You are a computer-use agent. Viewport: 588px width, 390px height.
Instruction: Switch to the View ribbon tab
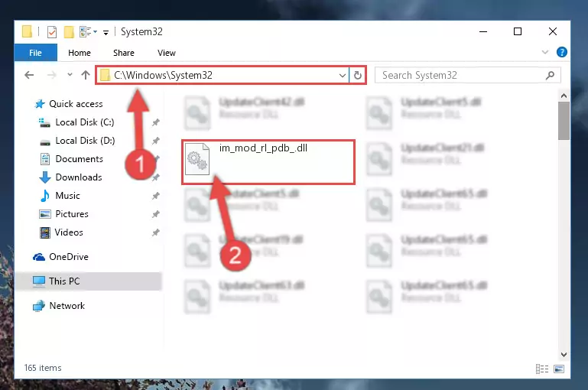[x=167, y=53]
